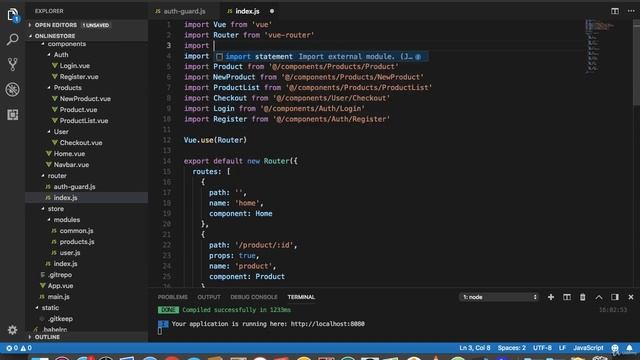Open NewProduct.vue file
Screen dimensions: 640x360
(85, 99)
